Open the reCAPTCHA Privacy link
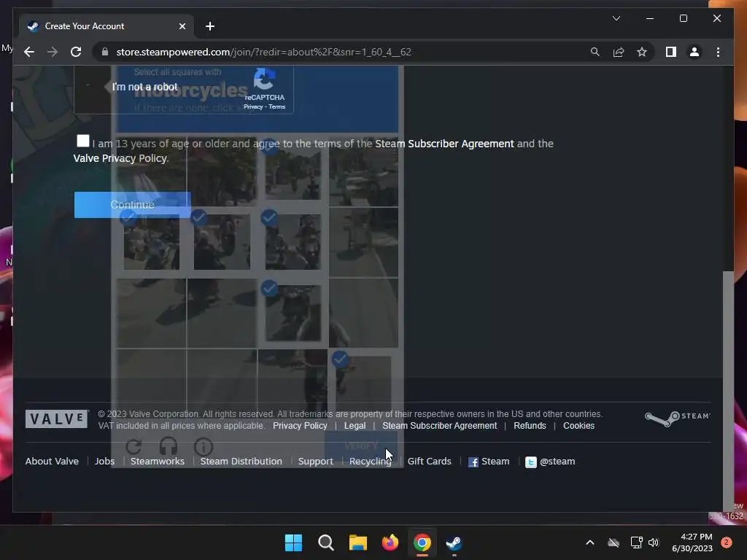This screenshot has height=560, width=747. pos(253,106)
